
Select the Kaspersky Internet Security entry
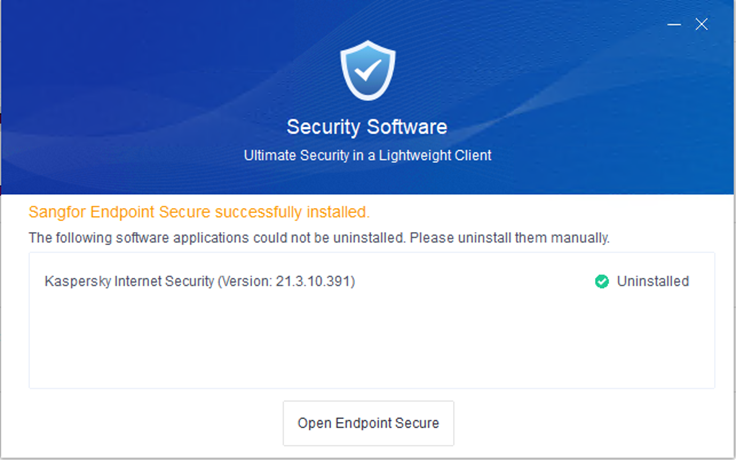click(x=200, y=282)
